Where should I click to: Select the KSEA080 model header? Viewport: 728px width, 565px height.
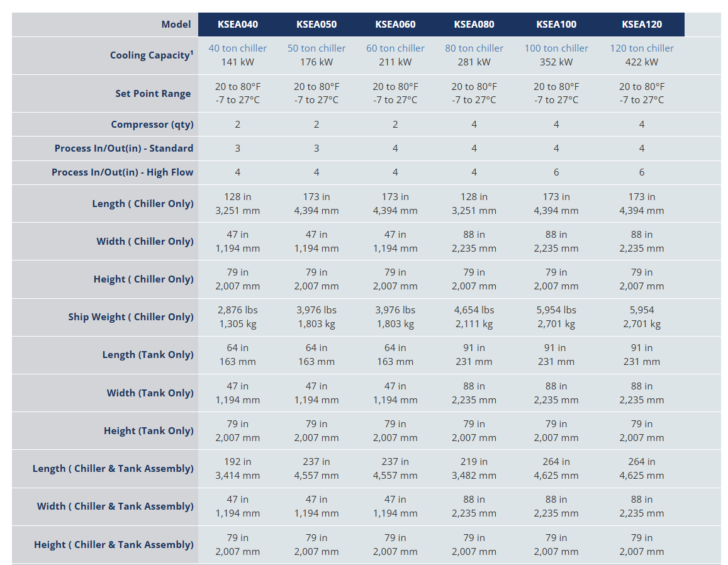click(474, 25)
